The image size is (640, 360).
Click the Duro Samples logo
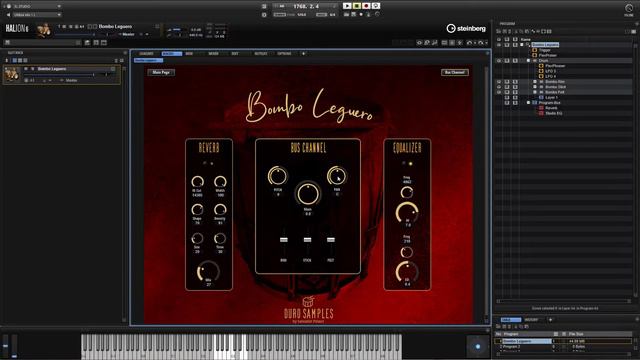point(309,310)
